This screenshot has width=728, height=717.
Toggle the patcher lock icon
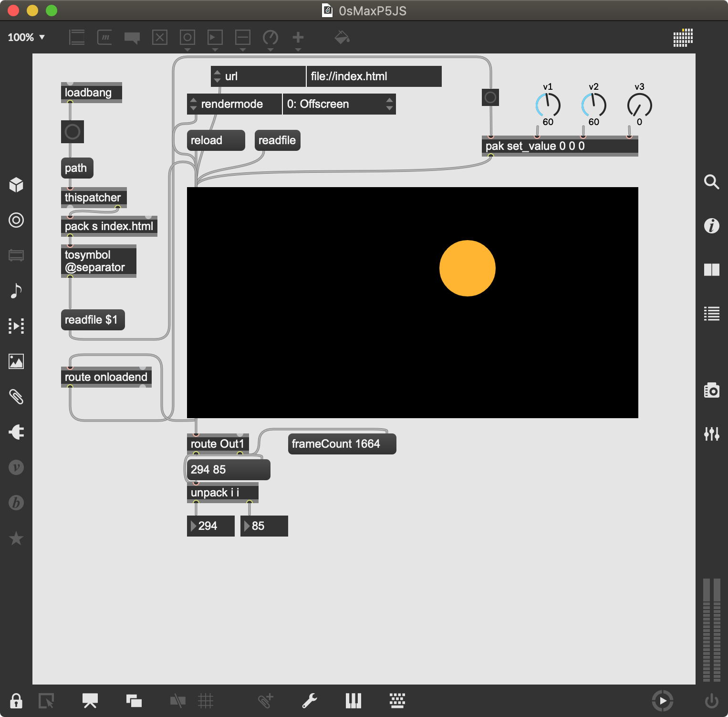16,701
